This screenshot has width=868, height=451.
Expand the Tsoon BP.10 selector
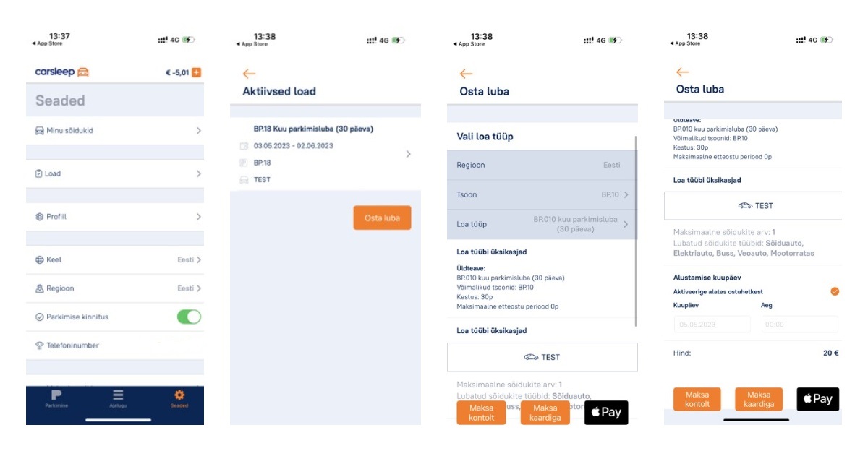tap(542, 194)
